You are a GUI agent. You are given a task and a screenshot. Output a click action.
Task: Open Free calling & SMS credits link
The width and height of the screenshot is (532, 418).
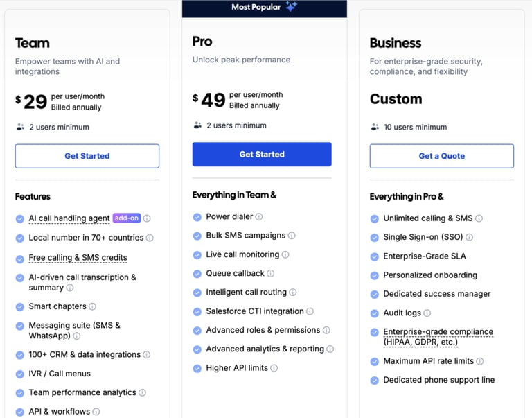[78, 258]
